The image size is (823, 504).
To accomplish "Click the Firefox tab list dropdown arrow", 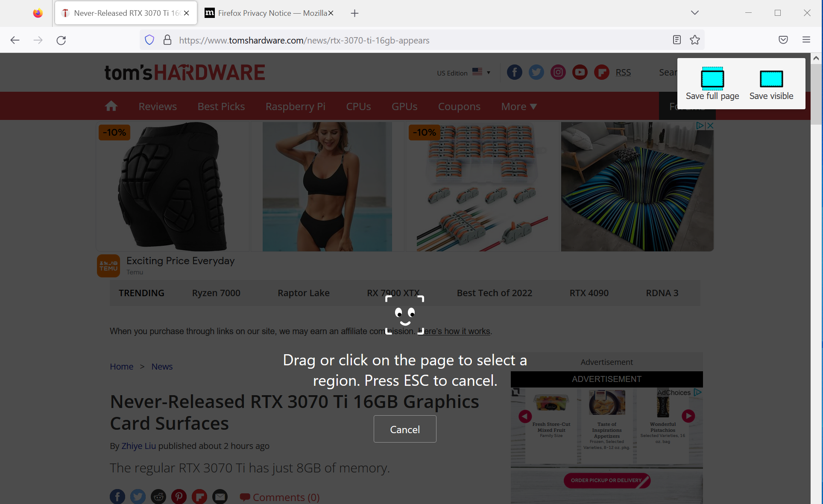I will tap(695, 12).
